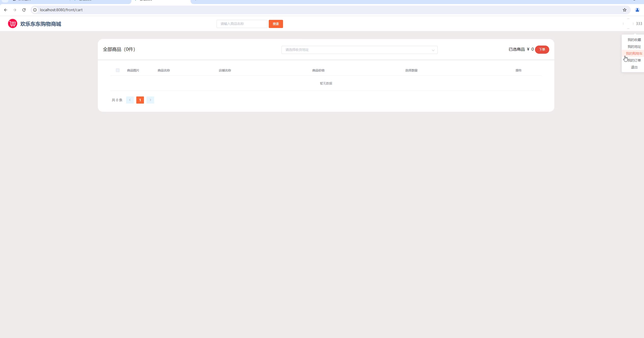
Task: Go to the previous page with the pagination arrow
Action: [130, 100]
